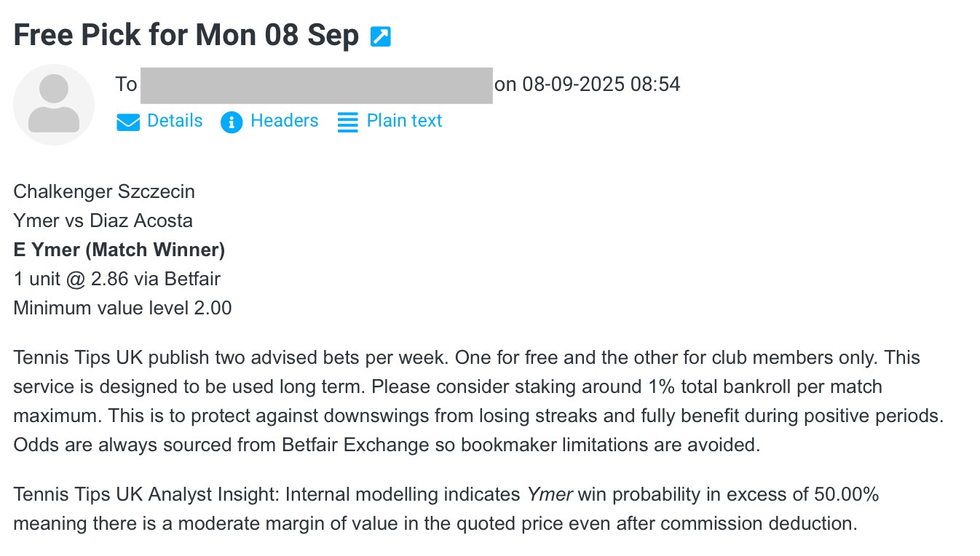
Task: Click the subject "Free Pick for Mon 08 Sep"
Action: click(x=186, y=35)
